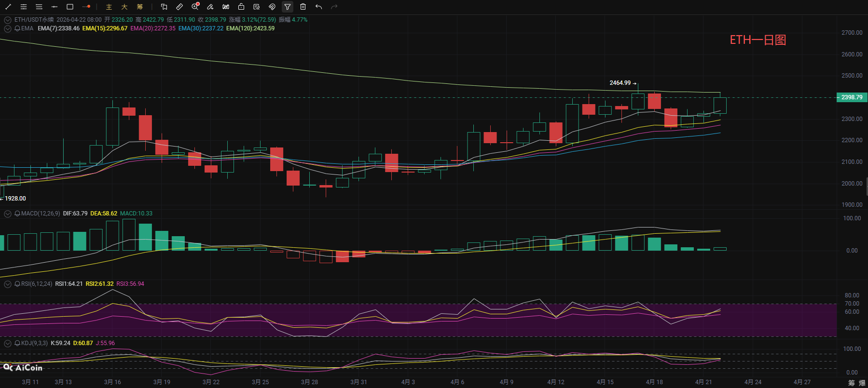Delete drawings with the trash icon
Image resolution: width=868 pixels, height=388 pixels.
(303, 7)
